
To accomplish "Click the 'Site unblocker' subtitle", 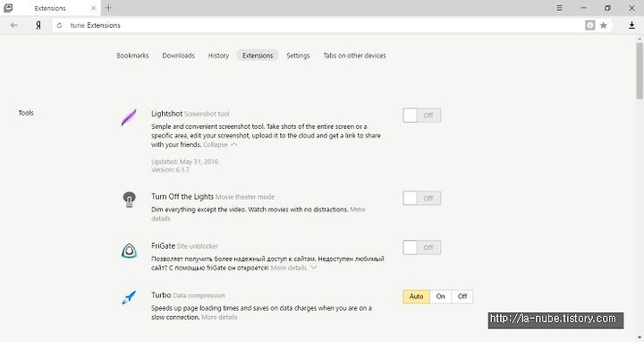I will [198, 246].
